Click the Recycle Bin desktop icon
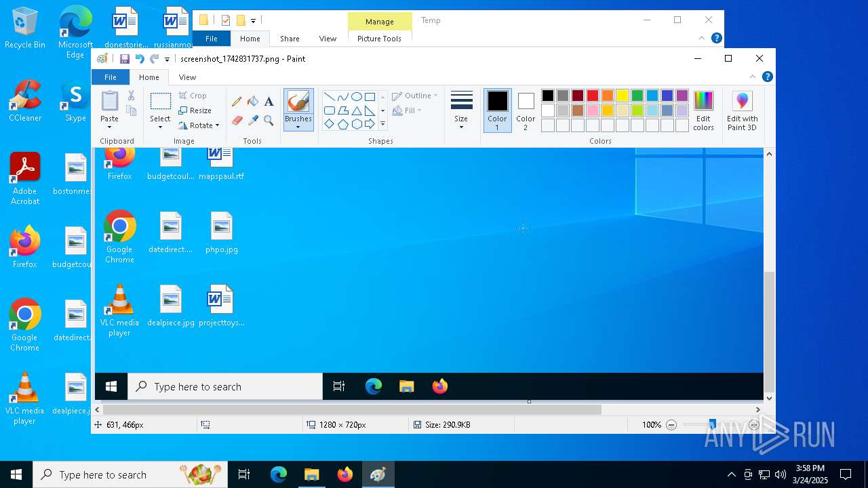Viewport: 868px width, 488px height. click(25, 28)
